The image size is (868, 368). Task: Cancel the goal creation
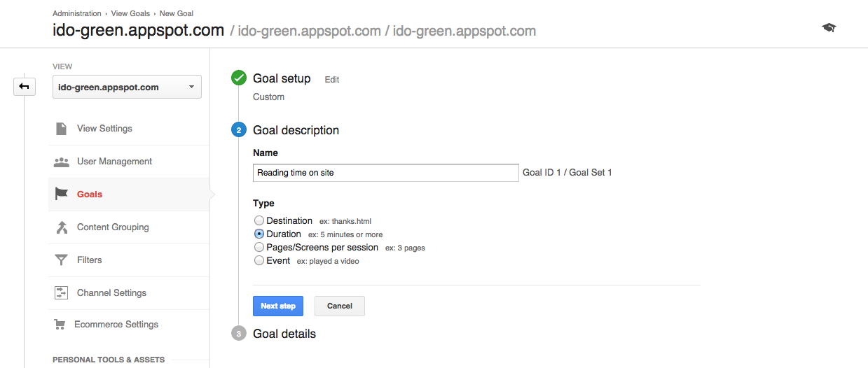coord(340,306)
